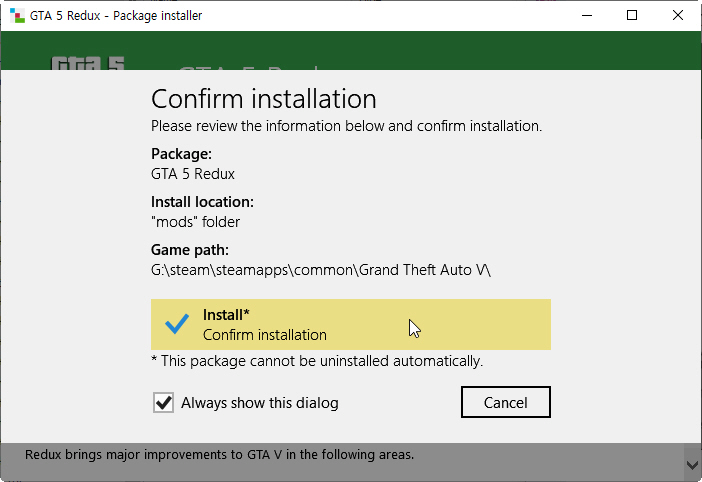Uncheck Always show this dialog checkbox
702x482 pixels.
[x=163, y=403]
